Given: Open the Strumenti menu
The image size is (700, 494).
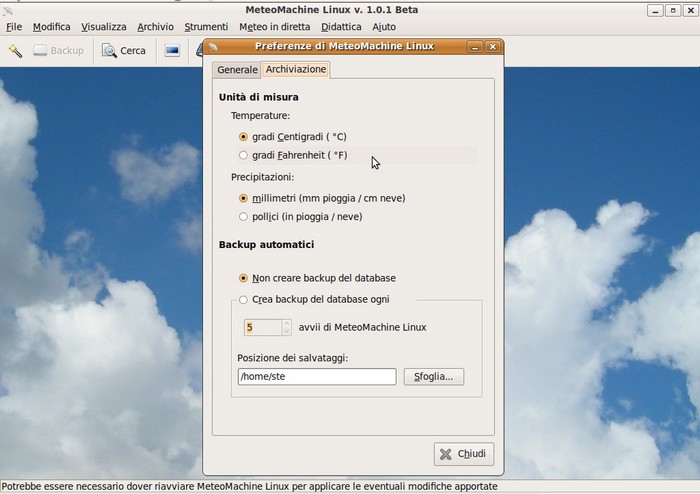Looking at the screenshot, I should point(206,27).
